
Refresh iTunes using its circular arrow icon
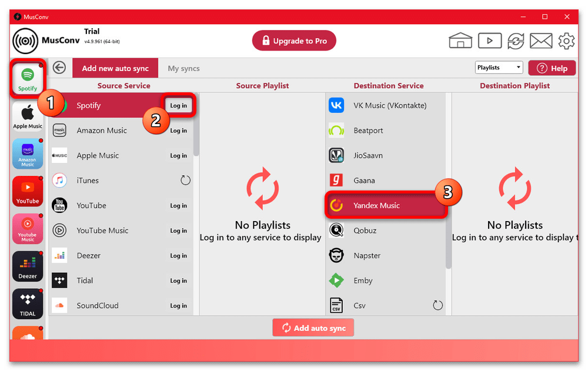tap(185, 181)
